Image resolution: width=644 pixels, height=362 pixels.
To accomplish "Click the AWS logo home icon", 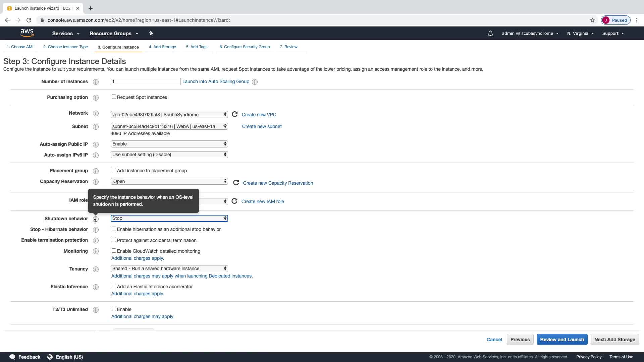I will [x=27, y=33].
